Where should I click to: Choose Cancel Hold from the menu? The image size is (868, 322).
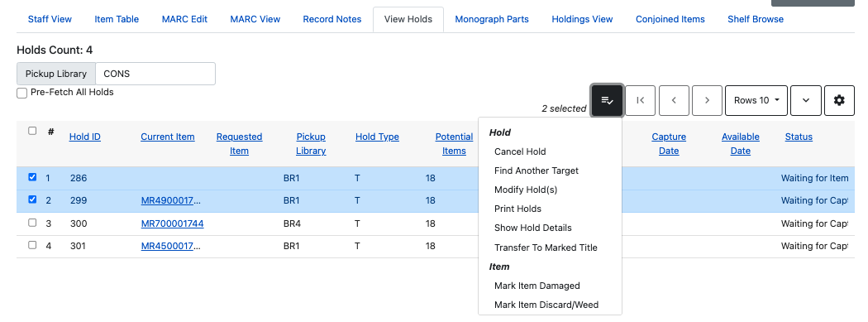(520, 151)
